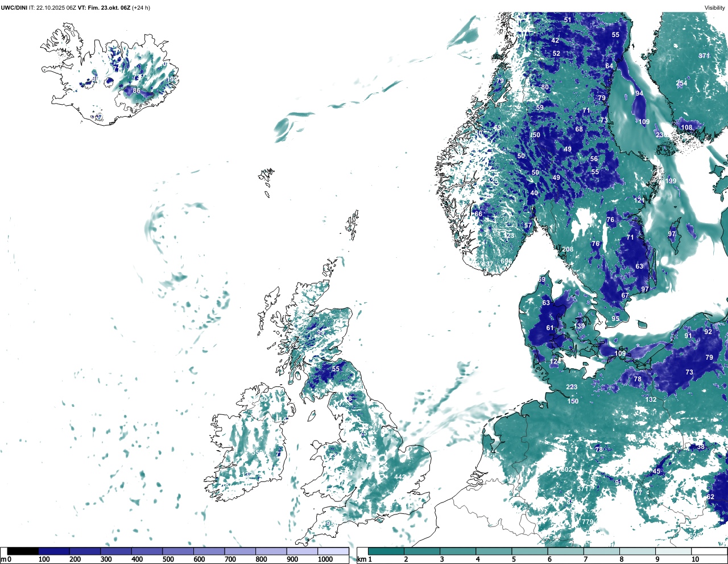Click the '42' value in northern Sweden
Viewport: 728px width, 564px height.
point(555,40)
